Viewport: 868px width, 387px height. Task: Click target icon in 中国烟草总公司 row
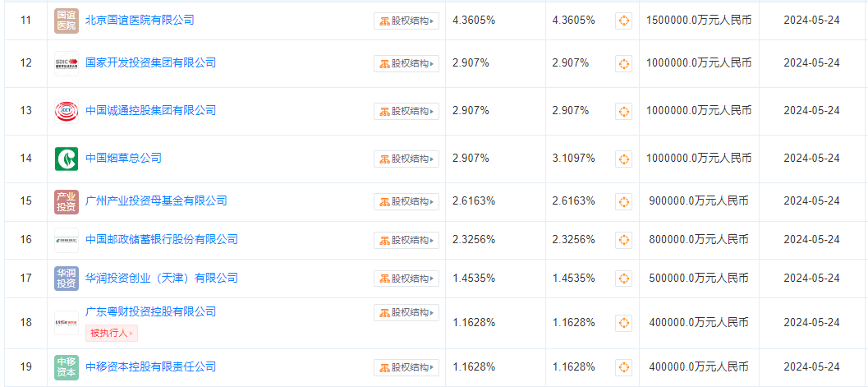coord(623,159)
